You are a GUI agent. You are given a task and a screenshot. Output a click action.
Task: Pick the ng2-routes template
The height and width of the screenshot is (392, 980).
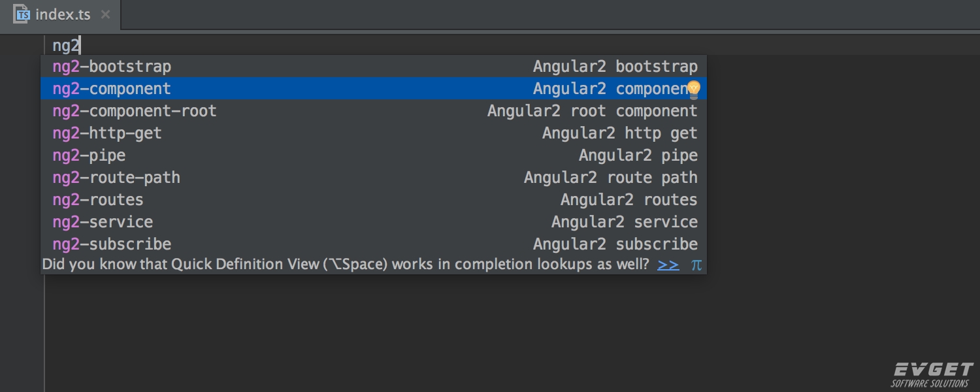374,200
